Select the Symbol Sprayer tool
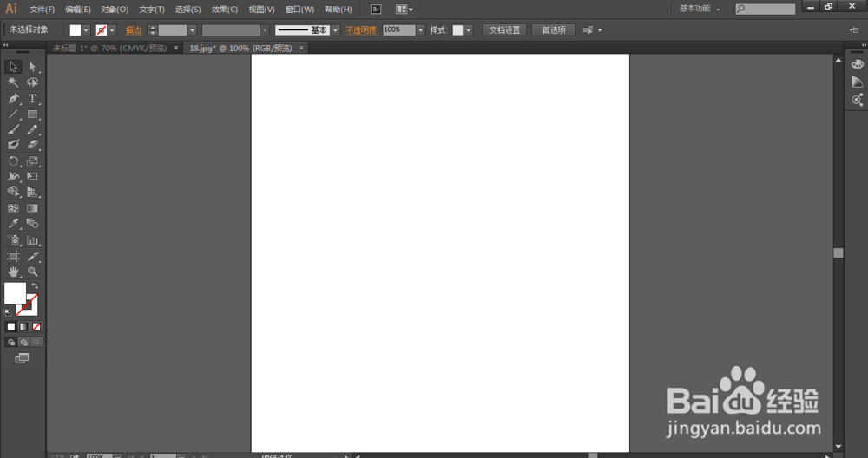 13,240
